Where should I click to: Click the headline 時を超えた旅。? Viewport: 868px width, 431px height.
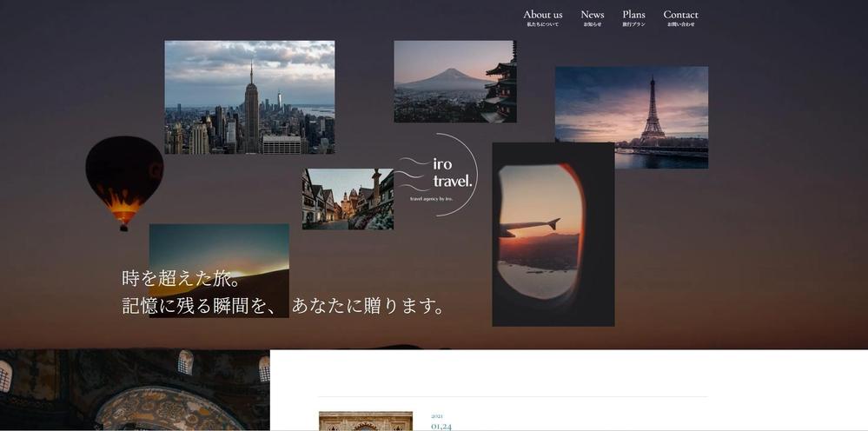182,278
